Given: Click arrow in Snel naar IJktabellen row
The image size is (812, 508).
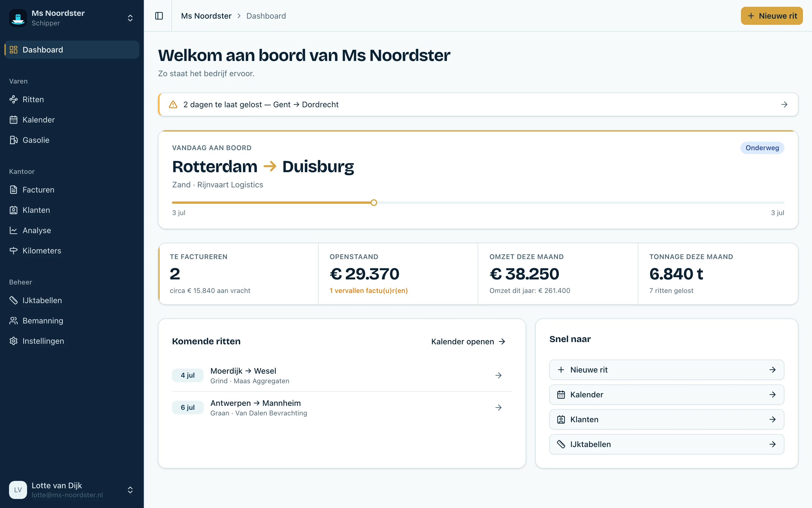Looking at the screenshot, I should 773,444.
